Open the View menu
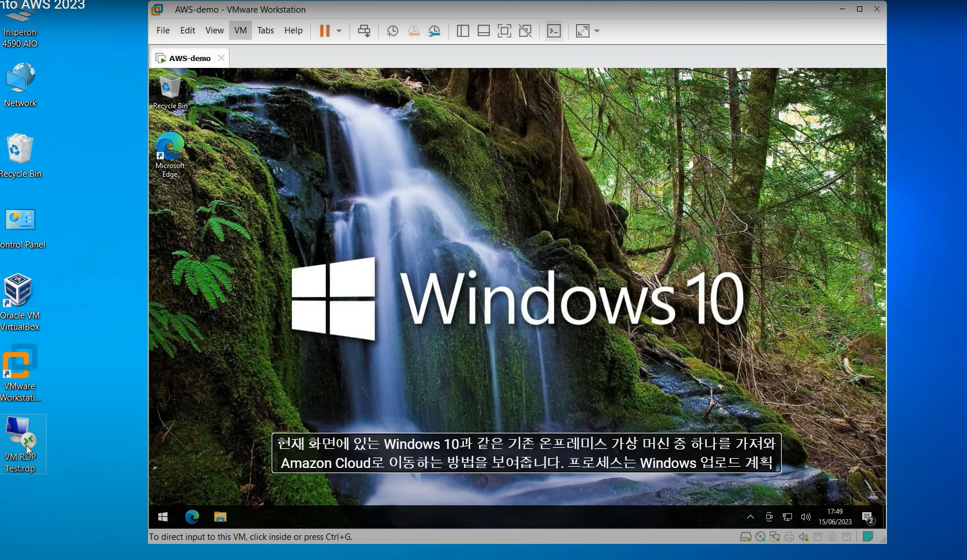 [214, 31]
